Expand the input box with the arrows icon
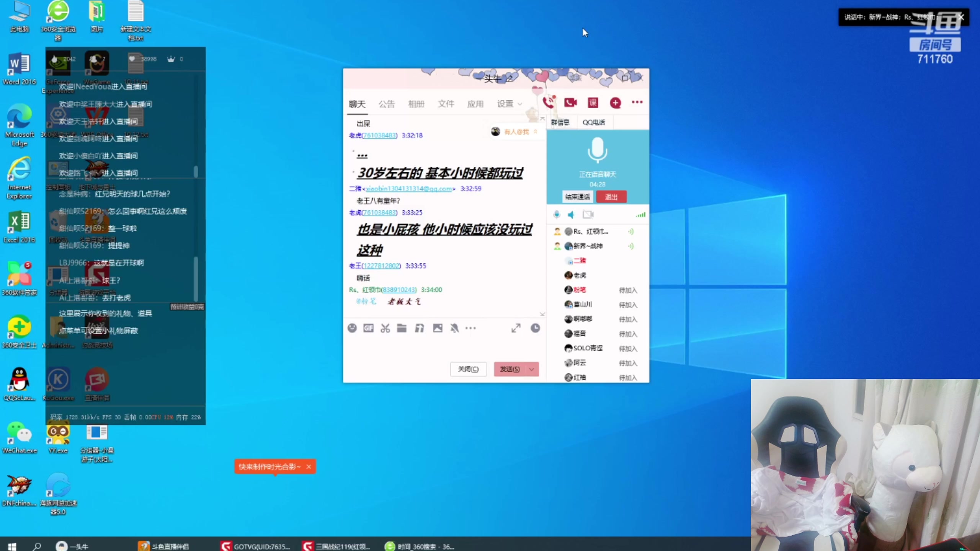Viewport: 980px width, 551px height. pyautogui.click(x=516, y=328)
